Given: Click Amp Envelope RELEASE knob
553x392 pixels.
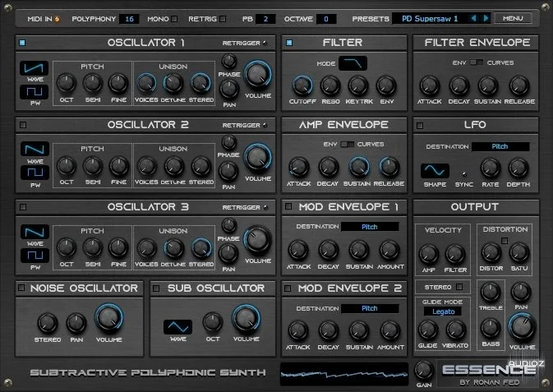Looking at the screenshot, I should [x=389, y=168].
